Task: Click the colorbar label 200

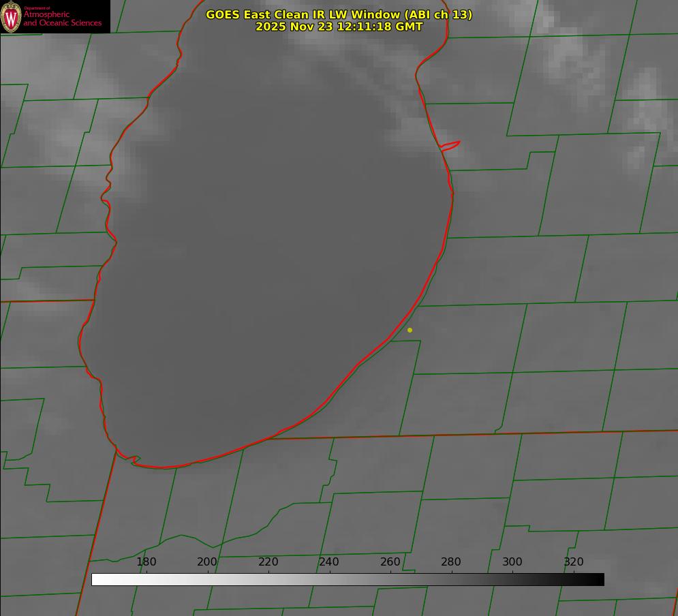Action: pyautogui.click(x=207, y=561)
